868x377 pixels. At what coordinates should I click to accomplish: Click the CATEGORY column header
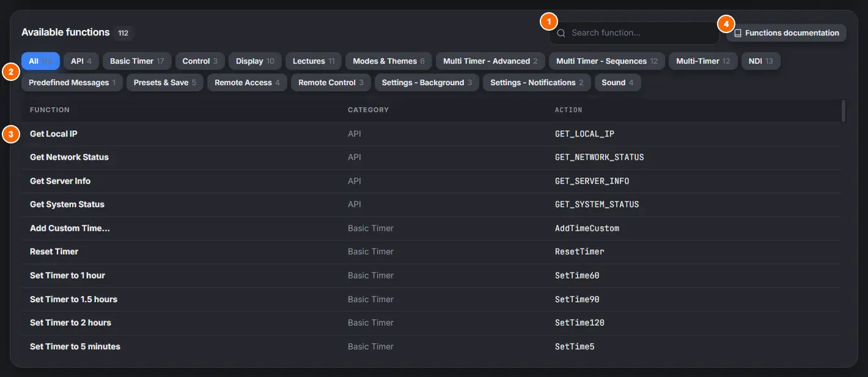368,110
